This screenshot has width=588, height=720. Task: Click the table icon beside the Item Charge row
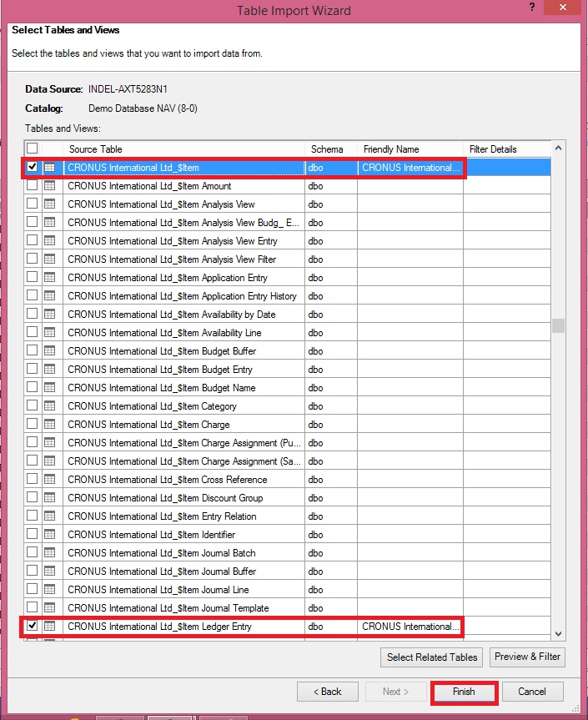(x=49, y=425)
